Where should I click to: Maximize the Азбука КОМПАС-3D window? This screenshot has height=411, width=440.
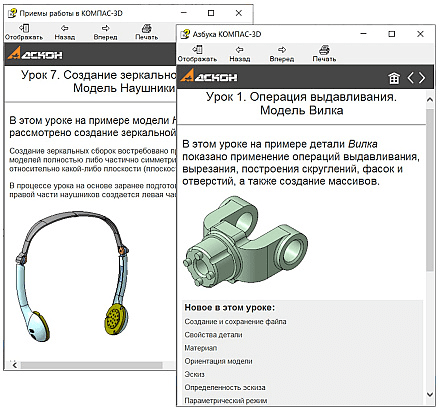tap(392, 34)
